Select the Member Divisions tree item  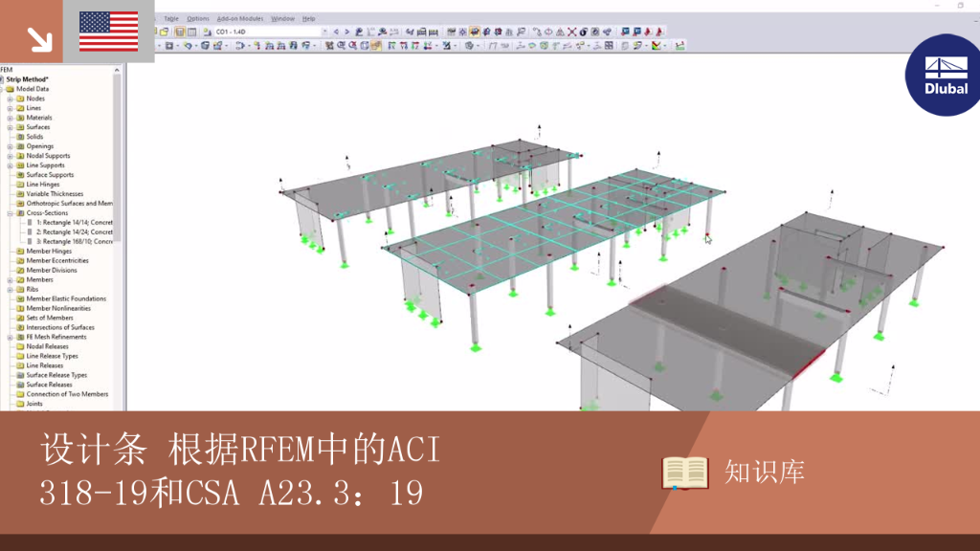(52, 271)
